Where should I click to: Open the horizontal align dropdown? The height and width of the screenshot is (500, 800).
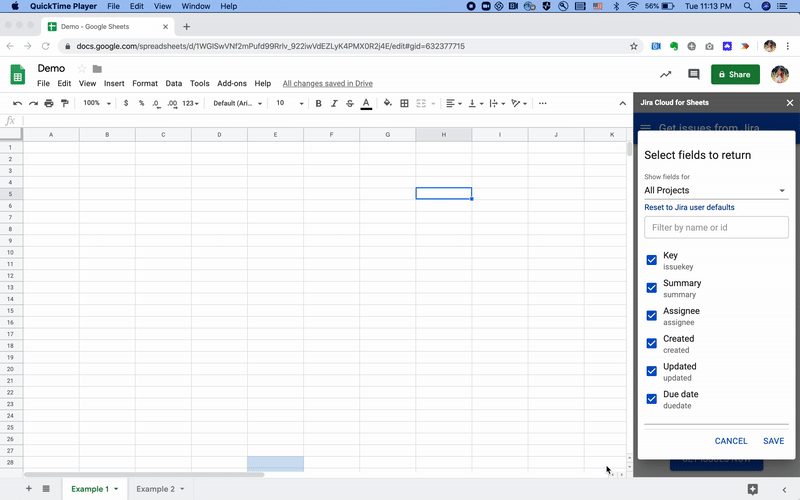coord(454,104)
